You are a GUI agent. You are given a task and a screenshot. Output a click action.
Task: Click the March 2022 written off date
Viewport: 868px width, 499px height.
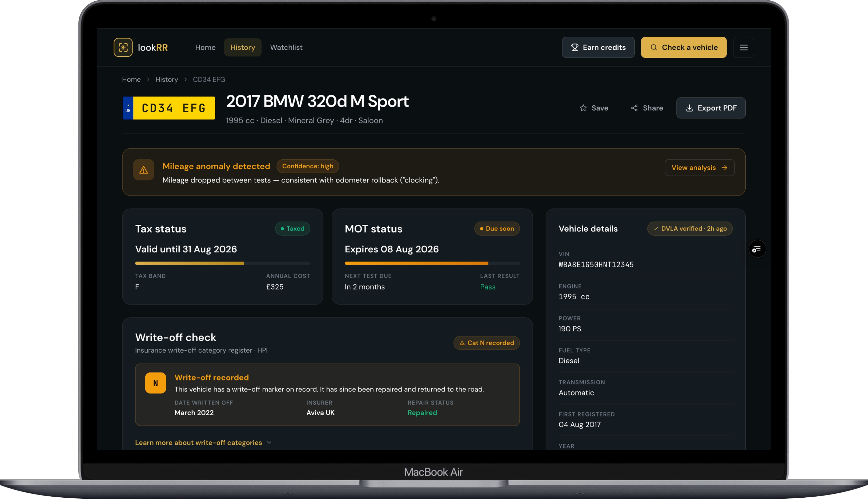(194, 413)
